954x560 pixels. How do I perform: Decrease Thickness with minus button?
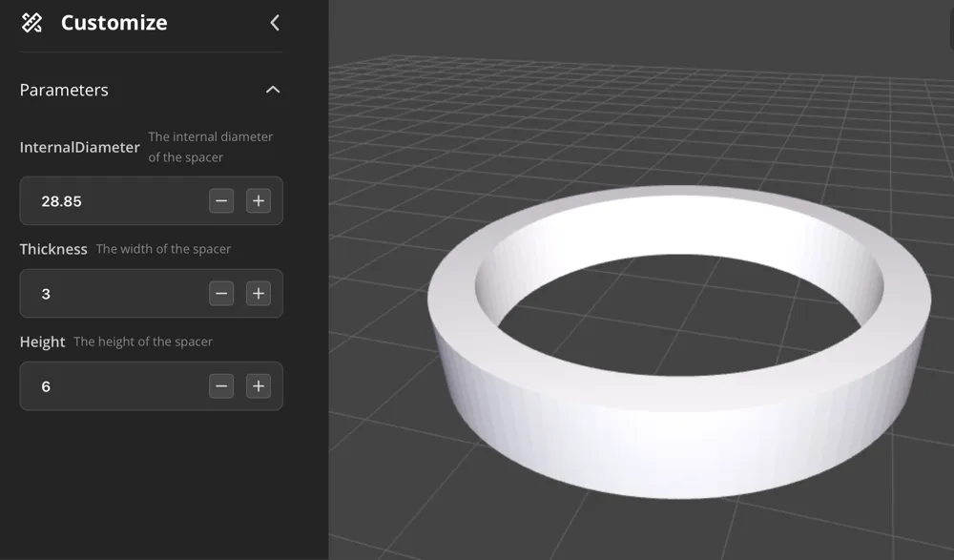point(221,294)
